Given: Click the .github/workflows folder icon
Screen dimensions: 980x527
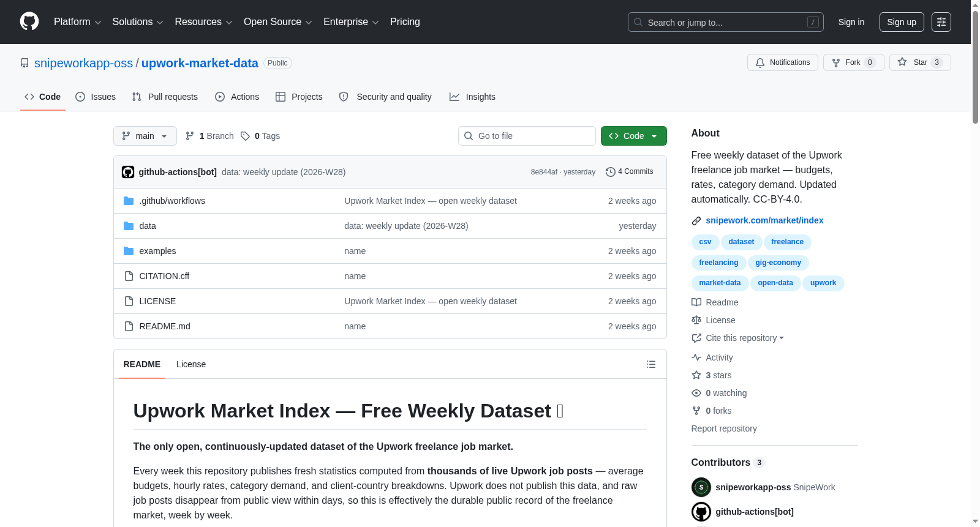Looking at the screenshot, I should coord(129,201).
